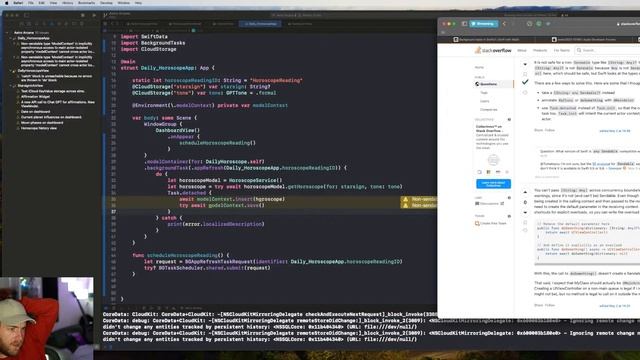This screenshot has width=640, height=360.
Task: Click Stack Overflow search field
Action: click(607, 50)
